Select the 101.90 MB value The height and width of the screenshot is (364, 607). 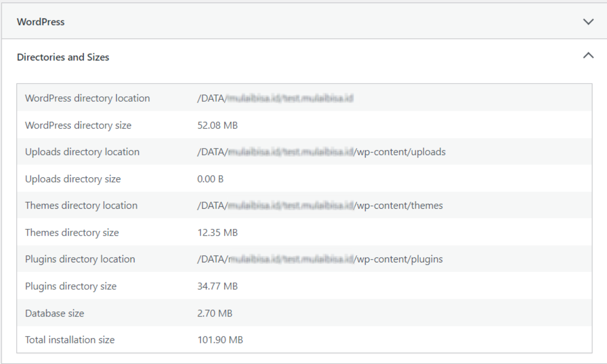(x=220, y=340)
